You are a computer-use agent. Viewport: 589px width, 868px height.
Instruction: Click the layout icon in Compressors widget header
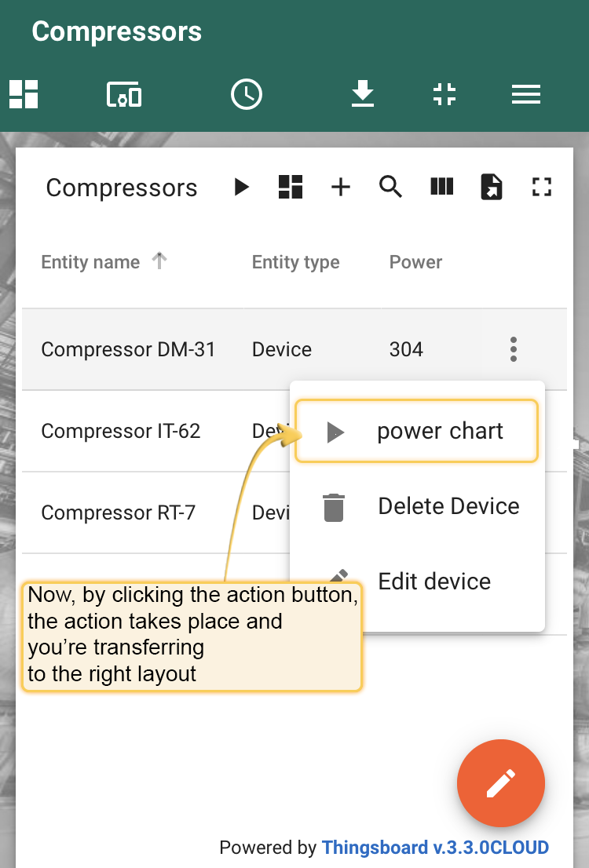click(x=291, y=187)
